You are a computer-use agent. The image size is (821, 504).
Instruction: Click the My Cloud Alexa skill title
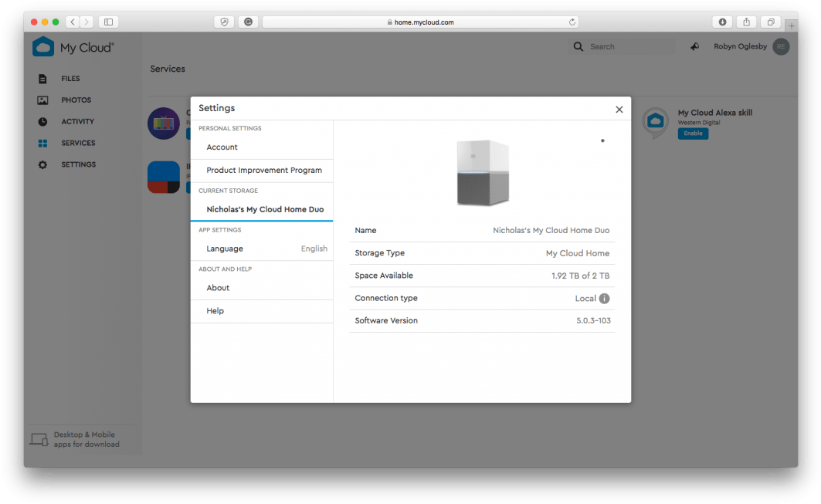tap(714, 113)
